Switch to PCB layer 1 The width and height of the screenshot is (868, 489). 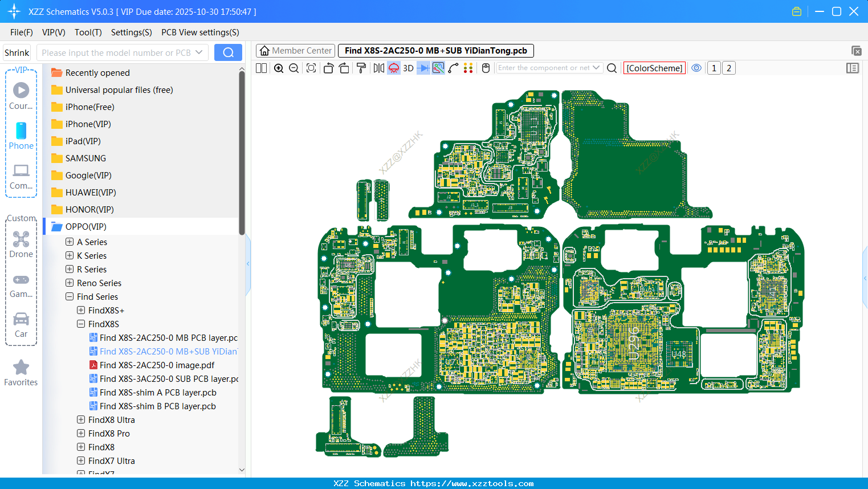[714, 68]
